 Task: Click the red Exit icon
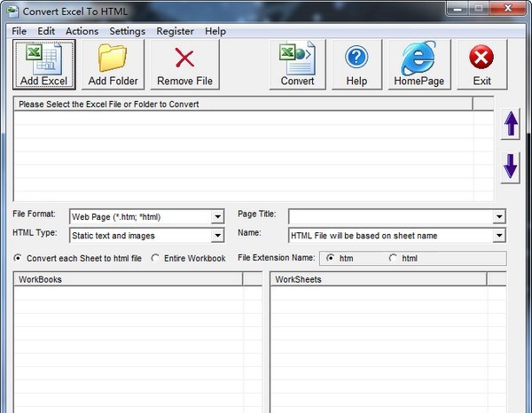click(481, 57)
